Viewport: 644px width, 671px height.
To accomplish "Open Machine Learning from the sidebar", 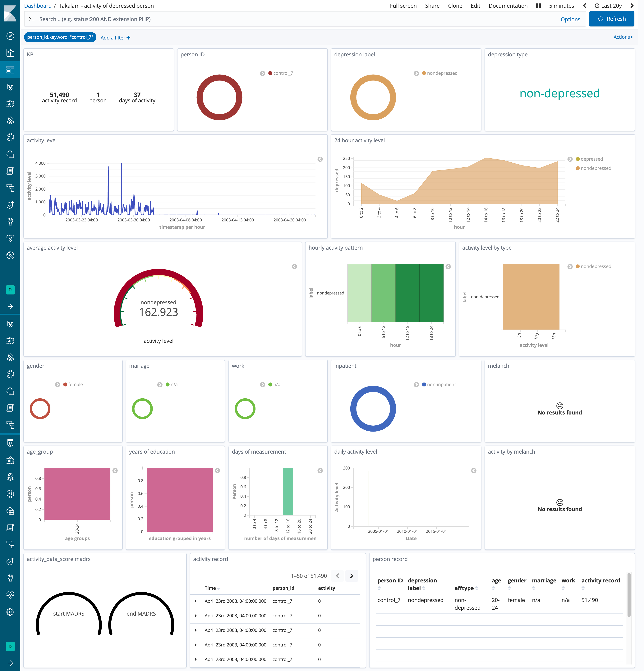I will point(10,137).
